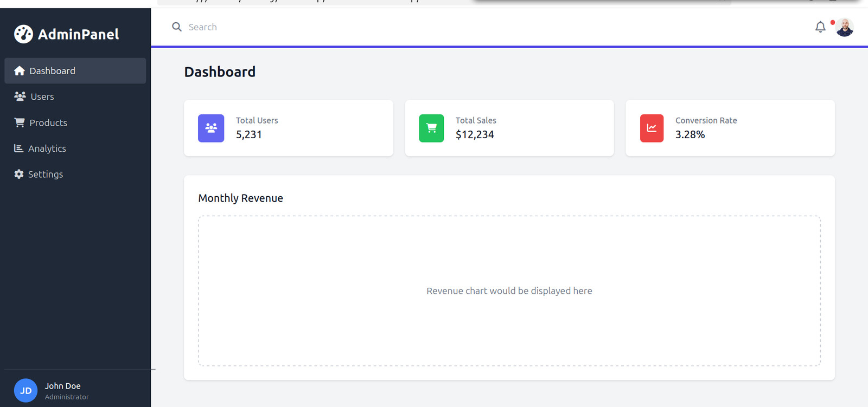Click the red Conversion Rate chart icon
This screenshot has width=868, height=407.
(652, 128)
